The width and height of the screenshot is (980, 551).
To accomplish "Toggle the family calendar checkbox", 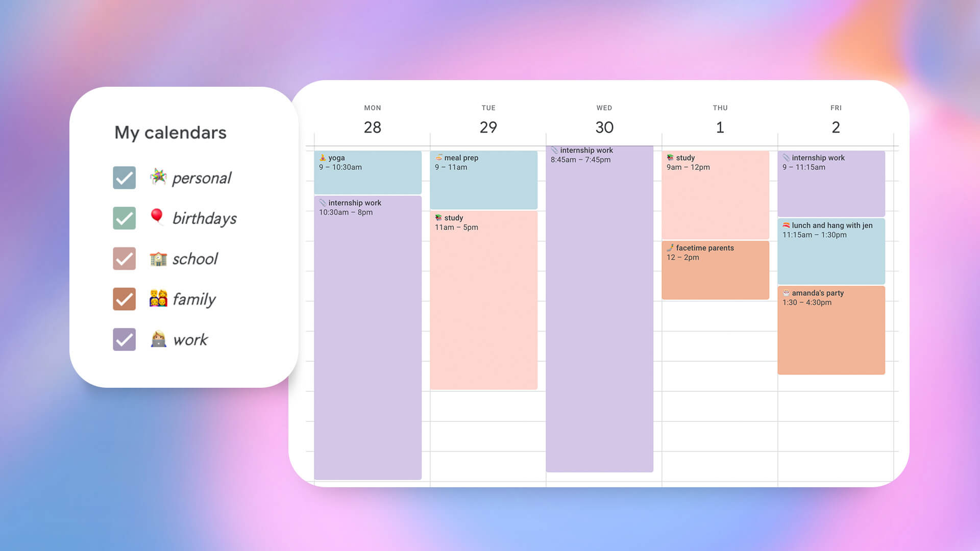I will click(x=123, y=298).
